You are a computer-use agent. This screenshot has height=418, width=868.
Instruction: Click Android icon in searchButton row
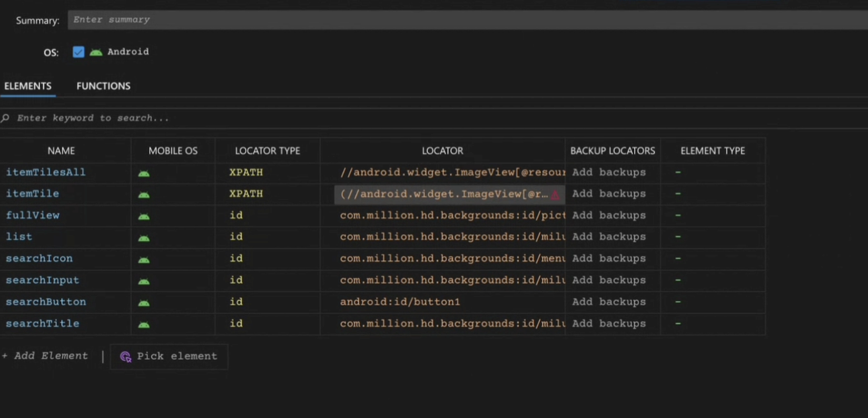(x=144, y=303)
